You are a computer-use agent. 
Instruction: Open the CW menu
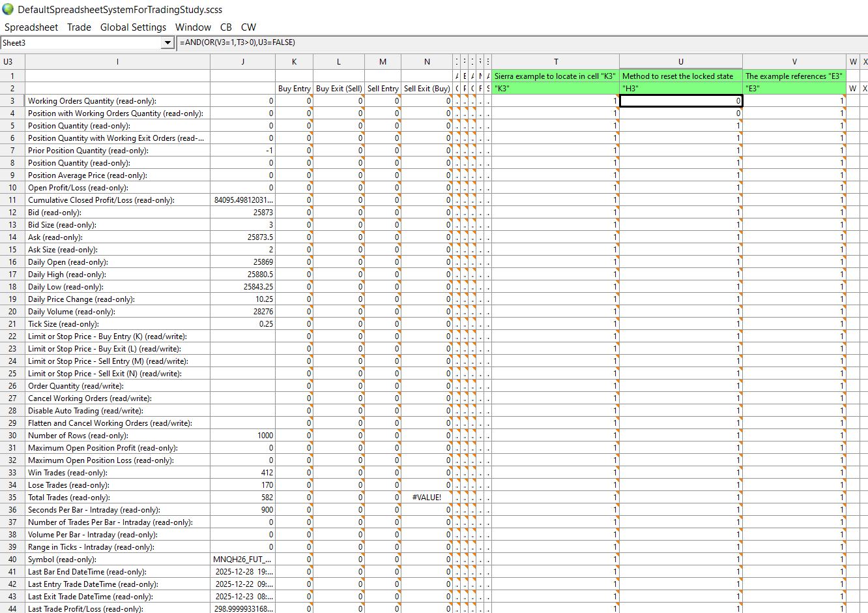tap(248, 27)
